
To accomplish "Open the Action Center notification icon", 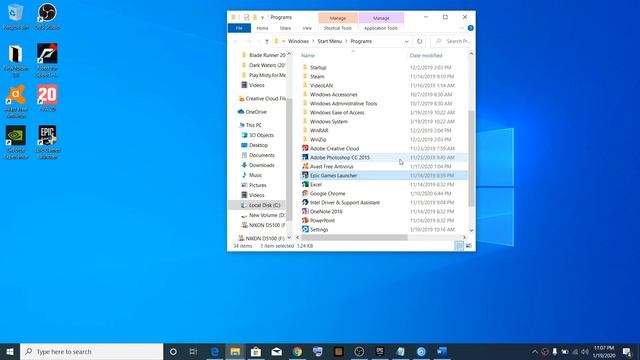I will 627,351.
